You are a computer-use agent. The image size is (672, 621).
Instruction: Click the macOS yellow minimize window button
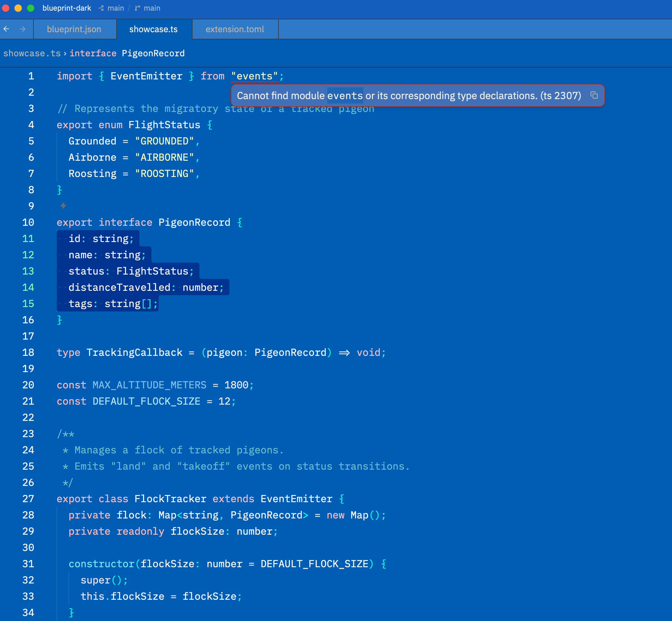18,8
